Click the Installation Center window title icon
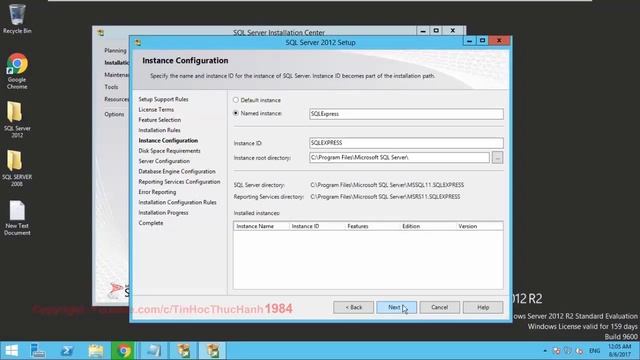The height and width of the screenshot is (360, 640). [100, 33]
